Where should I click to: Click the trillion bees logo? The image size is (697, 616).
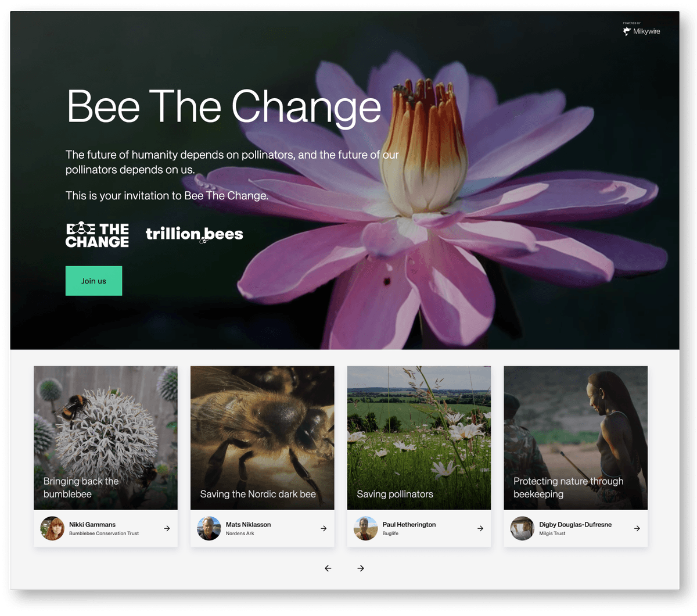click(x=194, y=234)
